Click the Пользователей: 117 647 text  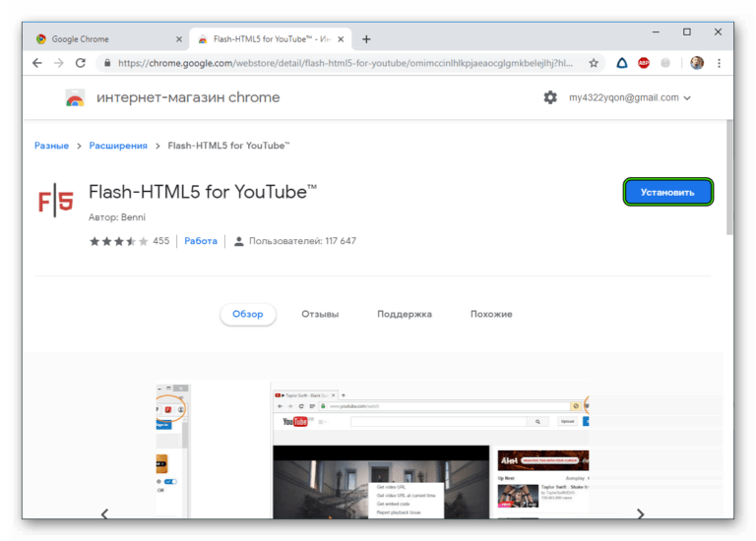tap(302, 241)
